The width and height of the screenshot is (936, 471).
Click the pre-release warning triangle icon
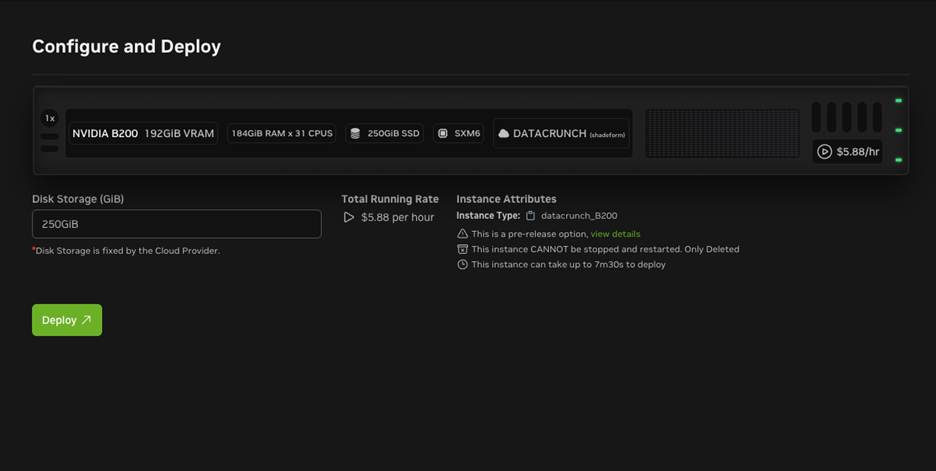(462, 233)
